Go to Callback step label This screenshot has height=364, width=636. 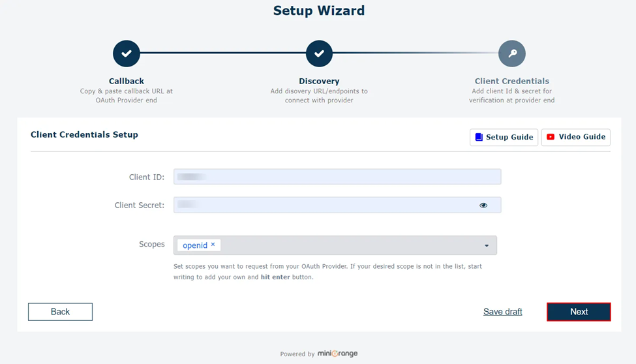(x=126, y=81)
